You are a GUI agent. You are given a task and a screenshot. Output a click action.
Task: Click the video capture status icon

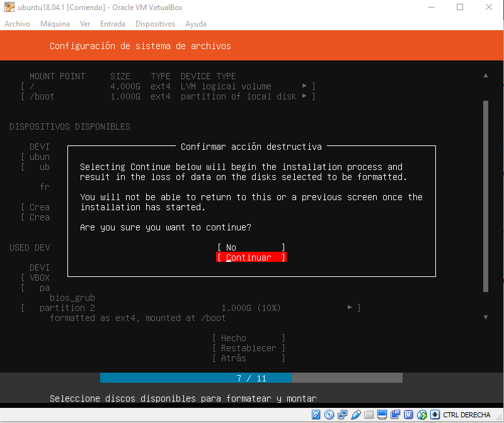[x=396, y=415]
